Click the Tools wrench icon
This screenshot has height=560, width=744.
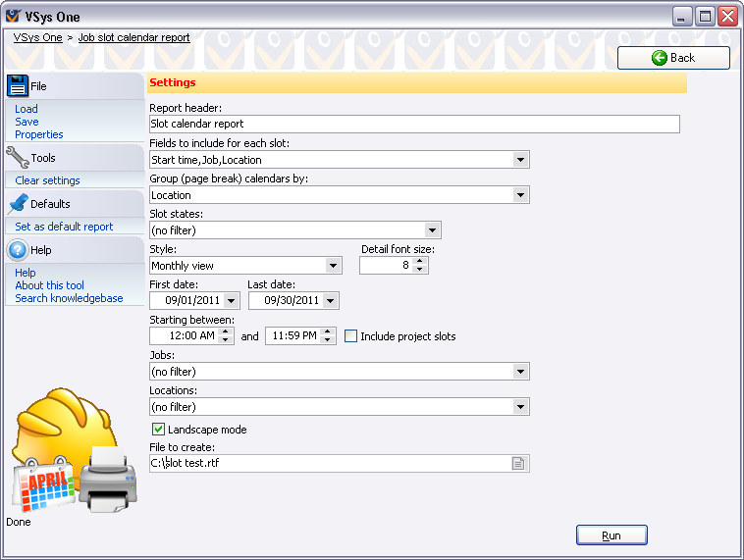click(18, 158)
